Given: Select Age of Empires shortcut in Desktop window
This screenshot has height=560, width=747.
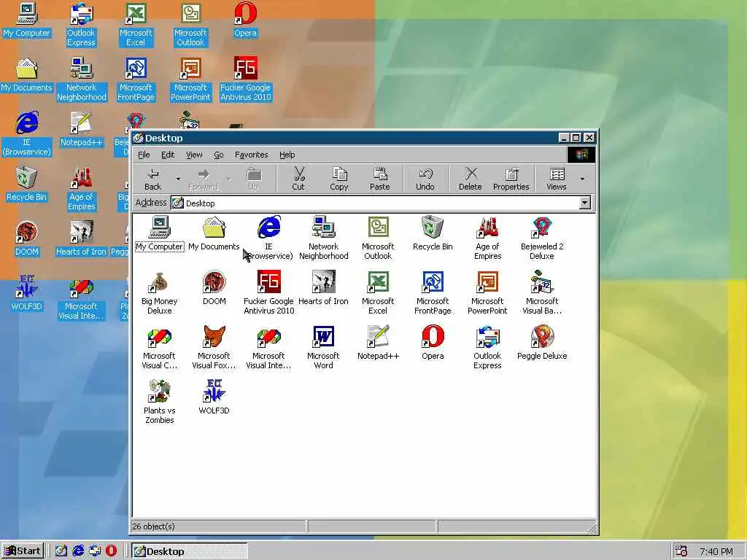Looking at the screenshot, I should (487, 238).
